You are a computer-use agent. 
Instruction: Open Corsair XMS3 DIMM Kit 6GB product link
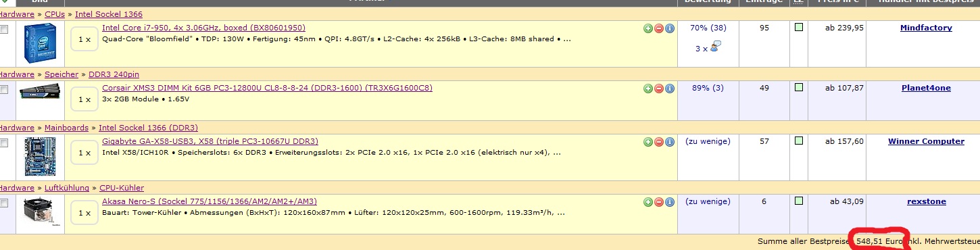267,88
